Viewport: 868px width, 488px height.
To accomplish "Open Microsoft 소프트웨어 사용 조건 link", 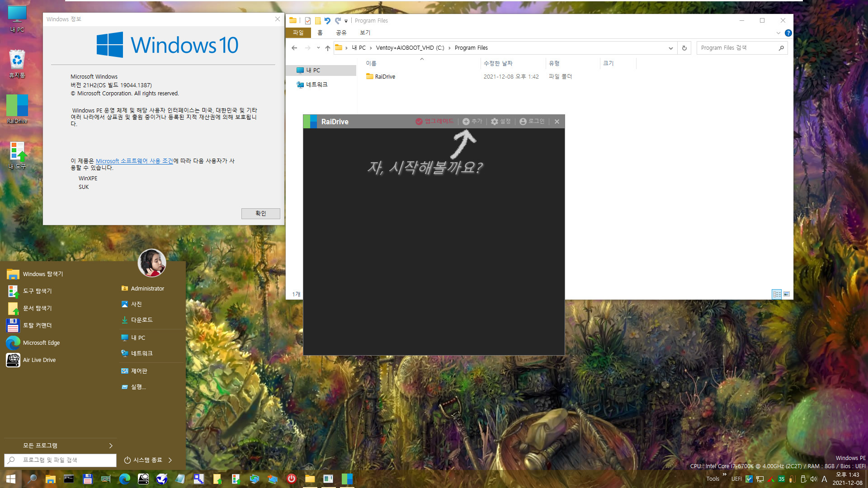I will click(x=134, y=161).
